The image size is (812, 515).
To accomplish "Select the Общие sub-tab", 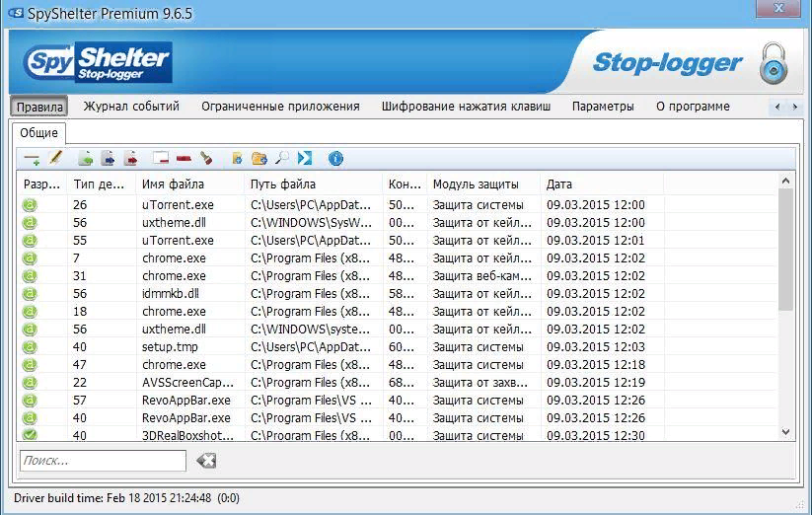I will (x=38, y=133).
